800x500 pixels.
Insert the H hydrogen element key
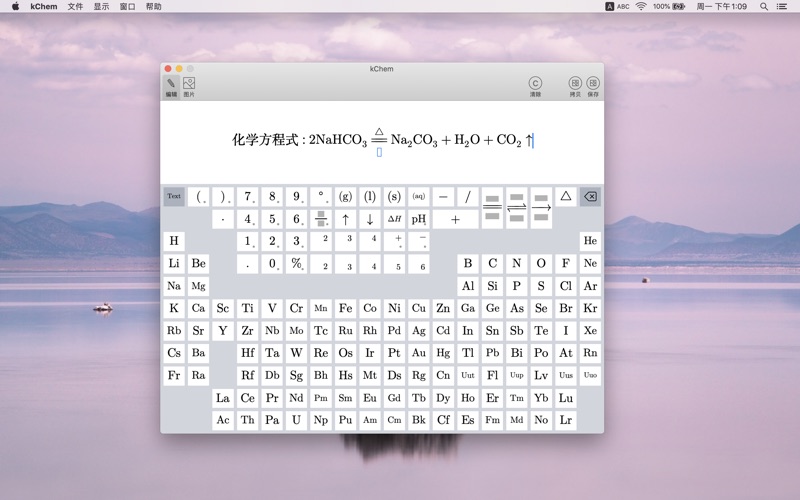click(x=174, y=241)
